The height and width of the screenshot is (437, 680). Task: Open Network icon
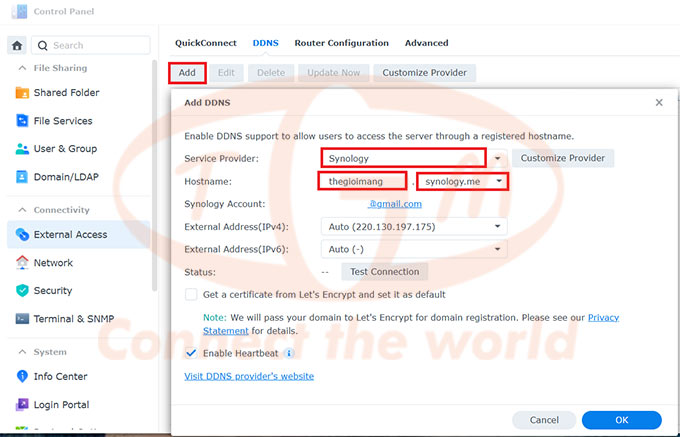point(22,263)
